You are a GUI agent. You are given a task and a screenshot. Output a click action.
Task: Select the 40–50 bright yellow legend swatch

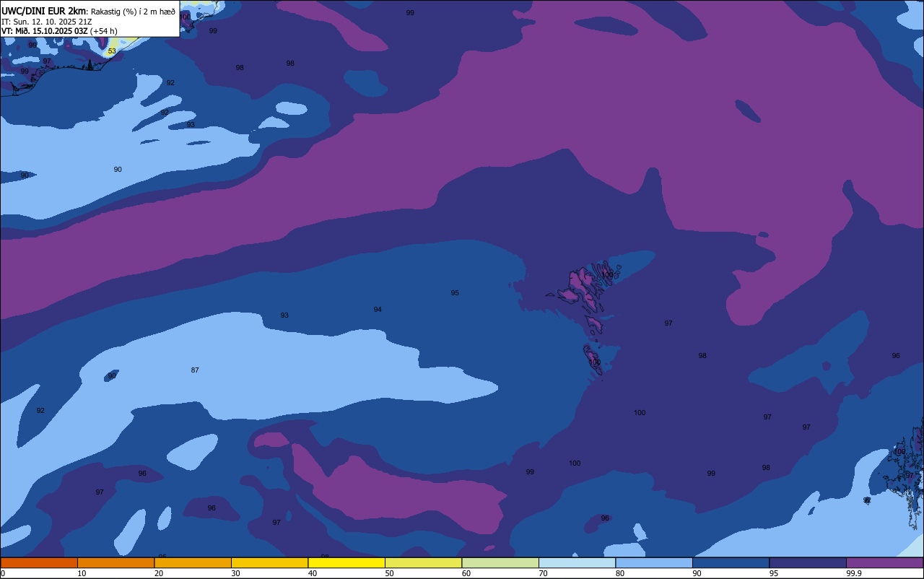pos(346,562)
